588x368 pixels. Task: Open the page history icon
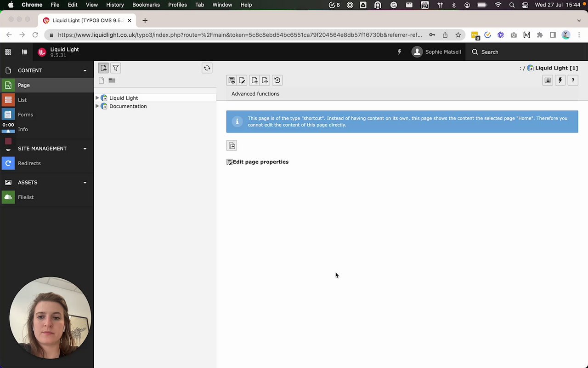click(277, 80)
